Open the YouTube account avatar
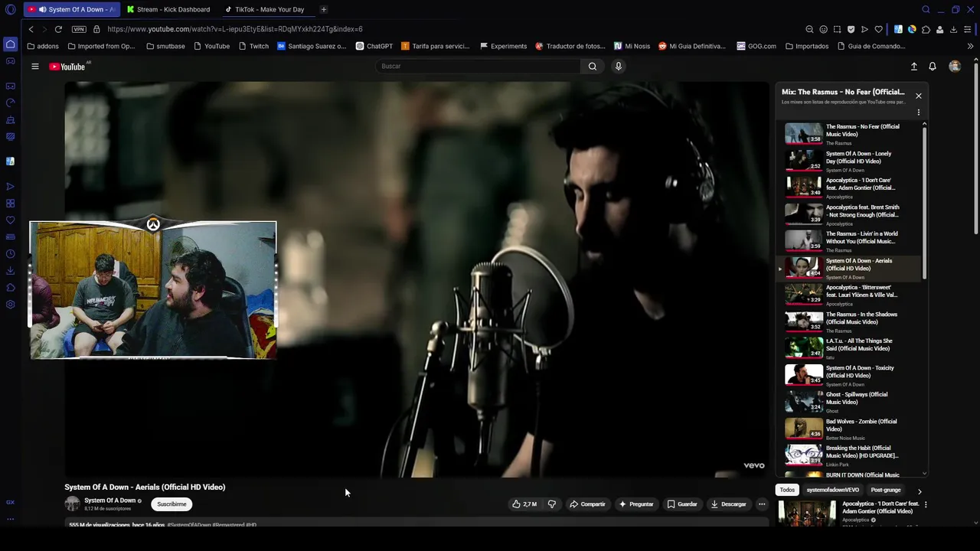Viewport: 980px width, 551px height. 955,67
